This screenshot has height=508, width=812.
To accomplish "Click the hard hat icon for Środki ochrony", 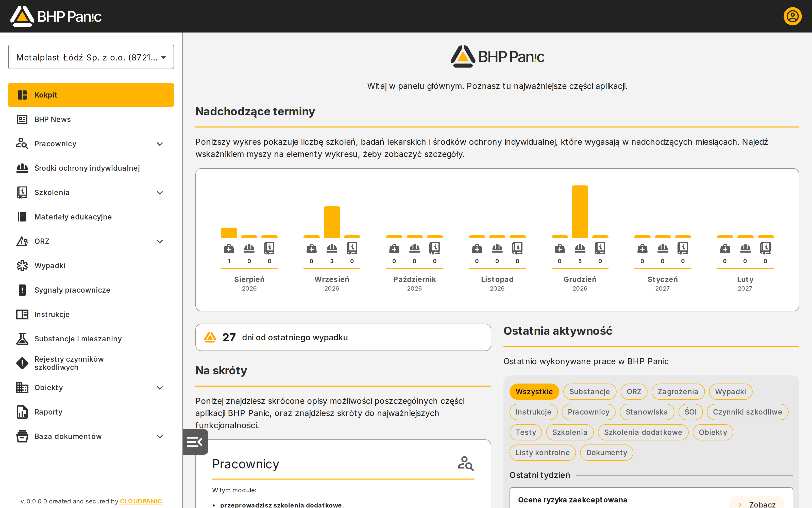I will [22, 168].
